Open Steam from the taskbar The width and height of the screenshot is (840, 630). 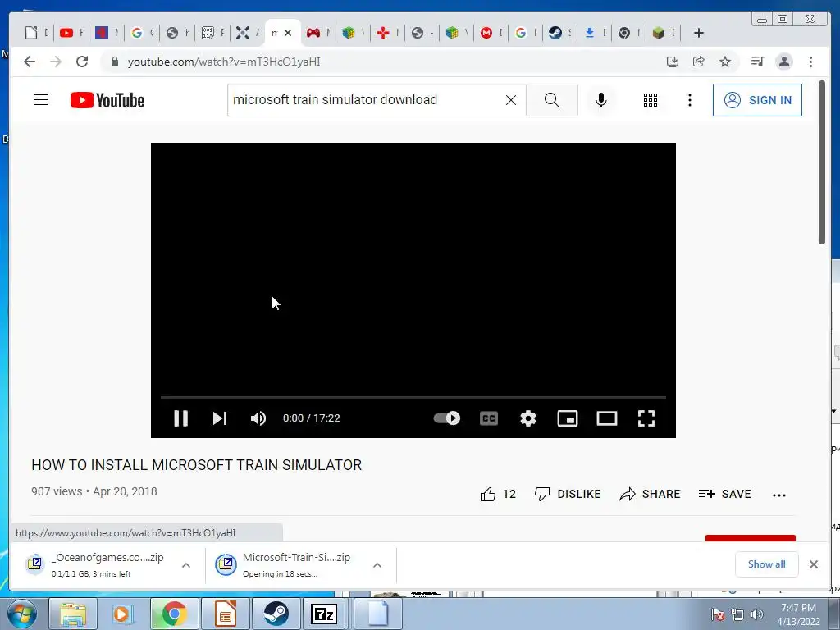275,614
